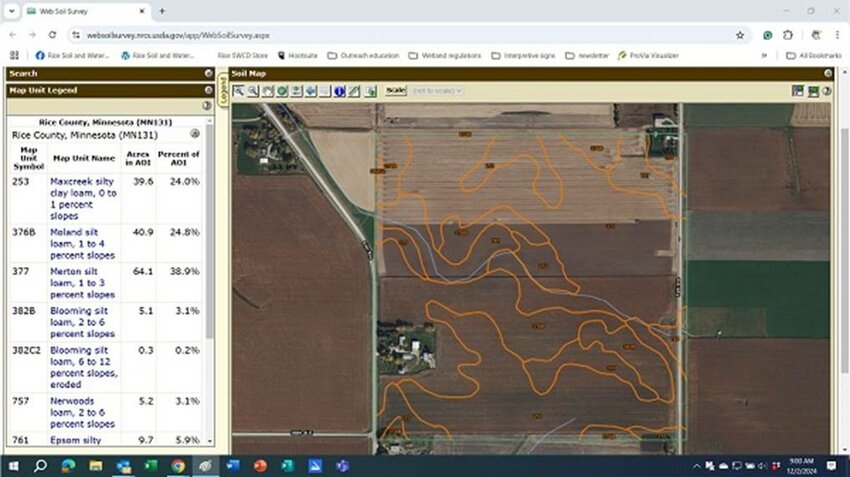Open Soil Map toolbar help icon

(x=826, y=91)
